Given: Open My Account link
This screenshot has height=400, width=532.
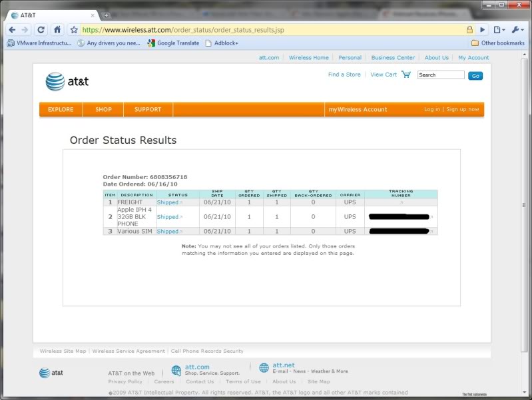Looking at the screenshot, I should coord(473,58).
